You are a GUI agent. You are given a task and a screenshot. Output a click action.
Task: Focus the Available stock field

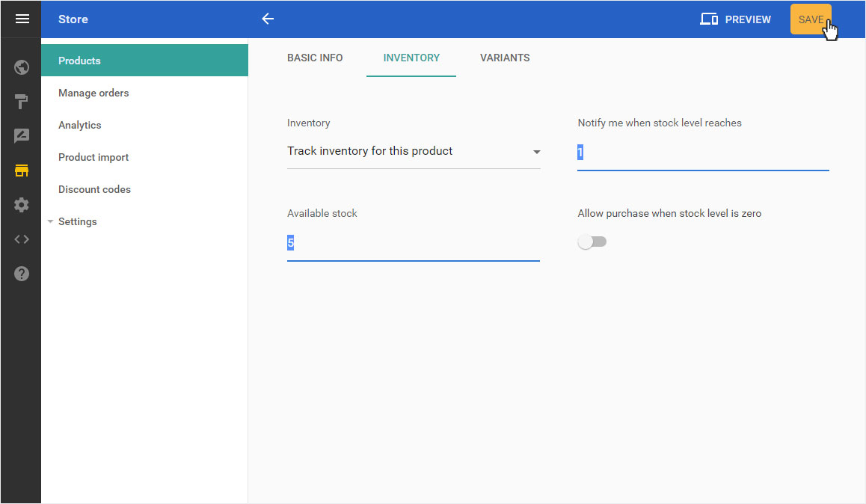point(413,243)
